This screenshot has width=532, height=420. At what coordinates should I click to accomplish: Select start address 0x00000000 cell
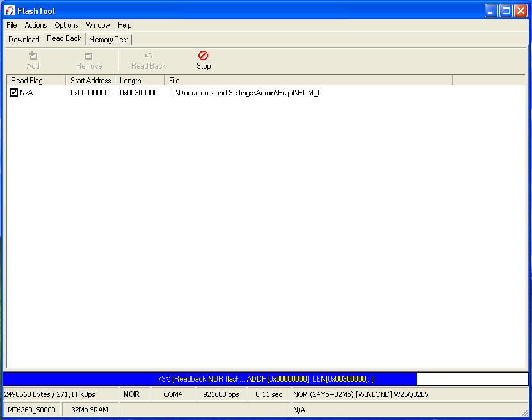pos(90,93)
